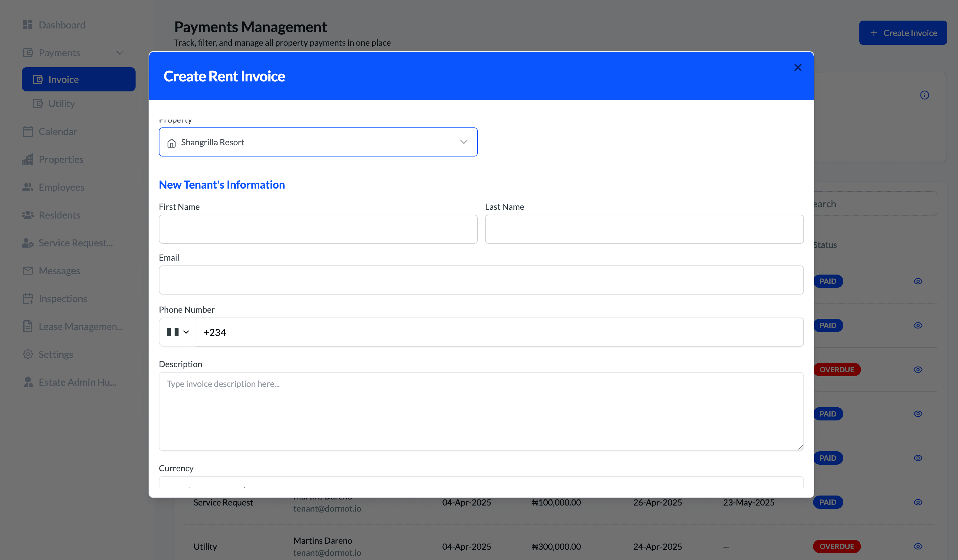Expand the phone country code selector

177,332
